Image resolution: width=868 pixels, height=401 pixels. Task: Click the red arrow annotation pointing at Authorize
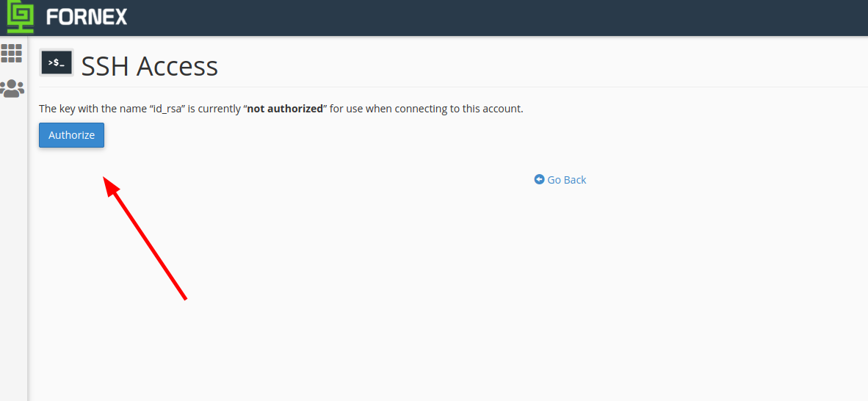click(x=145, y=239)
